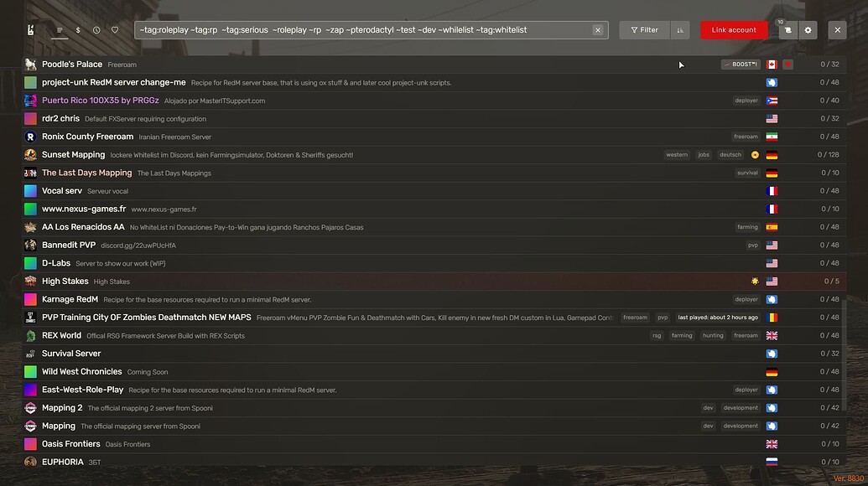This screenshot has width=868, height=486.
Task: Select the Vocal serv server
Action: (434, 191)
